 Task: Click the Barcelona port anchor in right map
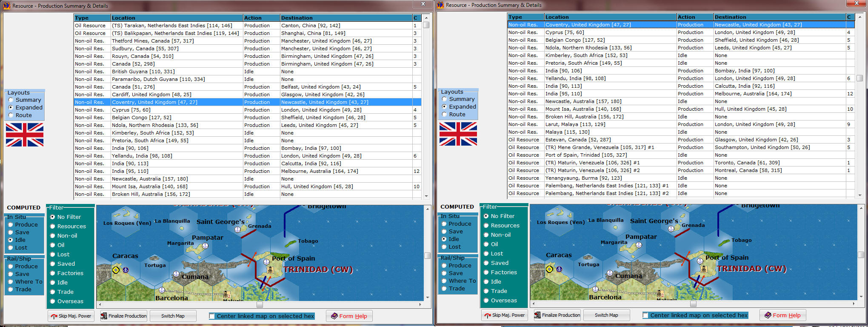[595, 289]
